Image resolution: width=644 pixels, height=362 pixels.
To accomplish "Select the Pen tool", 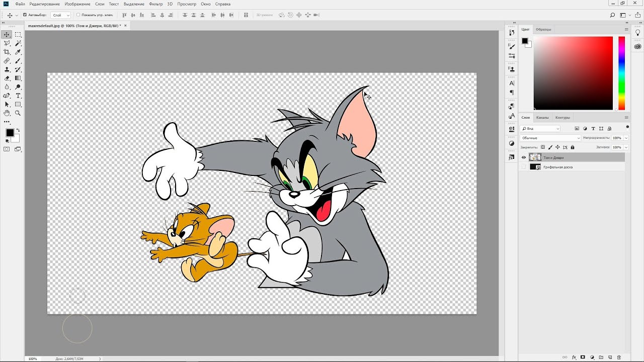I will (7, 96).
